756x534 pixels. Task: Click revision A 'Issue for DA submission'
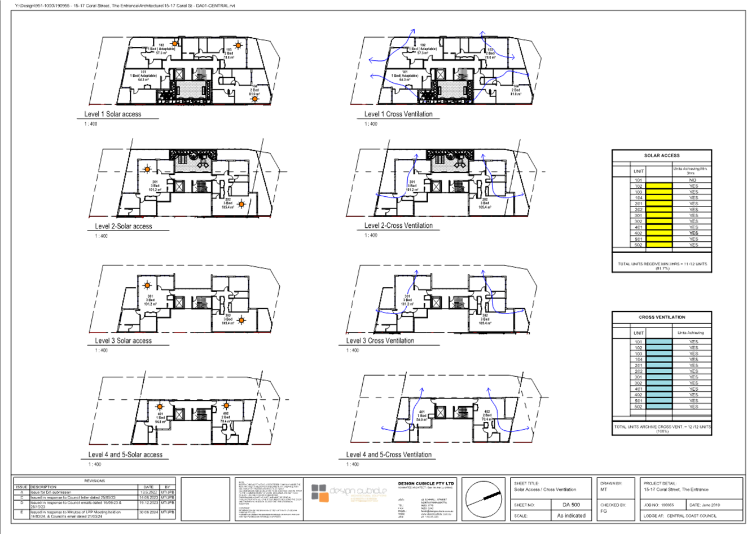click(x=50, y=492)
